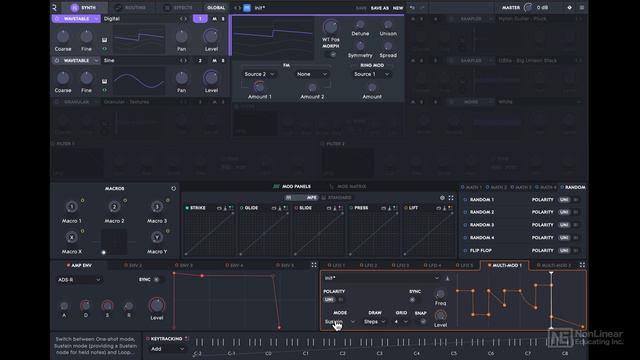640x360 pixels.
Task: Reset macros with the circular arrow icon
Action: [173, 189]
